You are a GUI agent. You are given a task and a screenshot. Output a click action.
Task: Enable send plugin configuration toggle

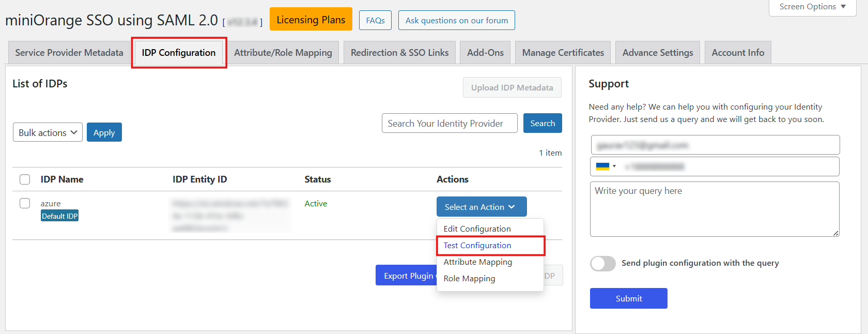[602, 263]
